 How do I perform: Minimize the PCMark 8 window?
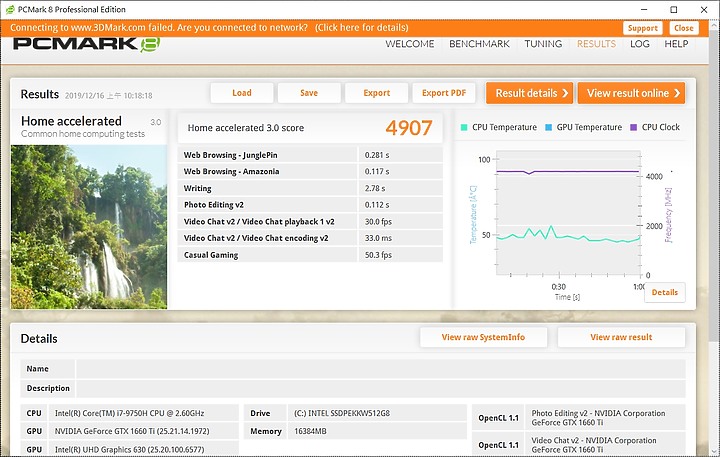point(645,9)
